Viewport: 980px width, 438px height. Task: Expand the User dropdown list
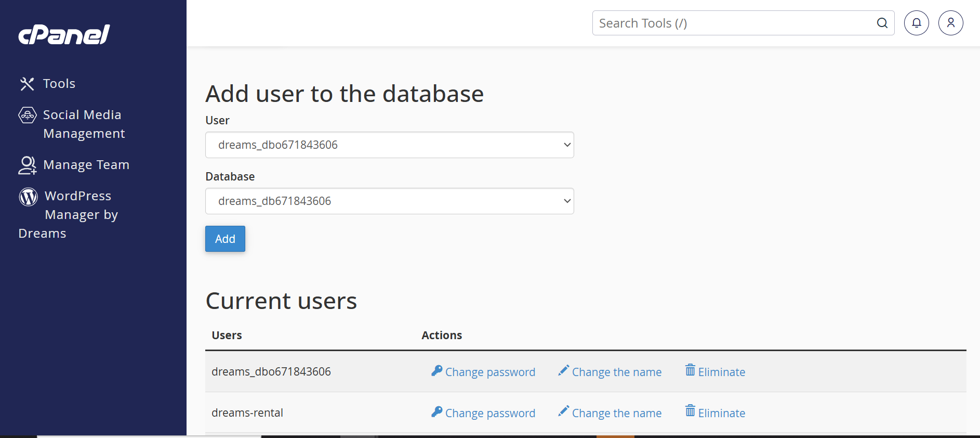[x=389, y=145]
